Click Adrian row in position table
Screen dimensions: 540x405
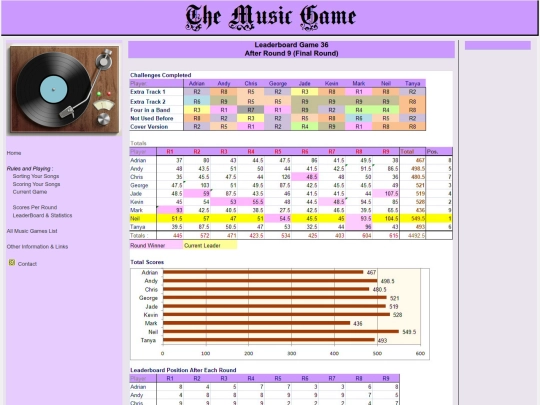264,387
